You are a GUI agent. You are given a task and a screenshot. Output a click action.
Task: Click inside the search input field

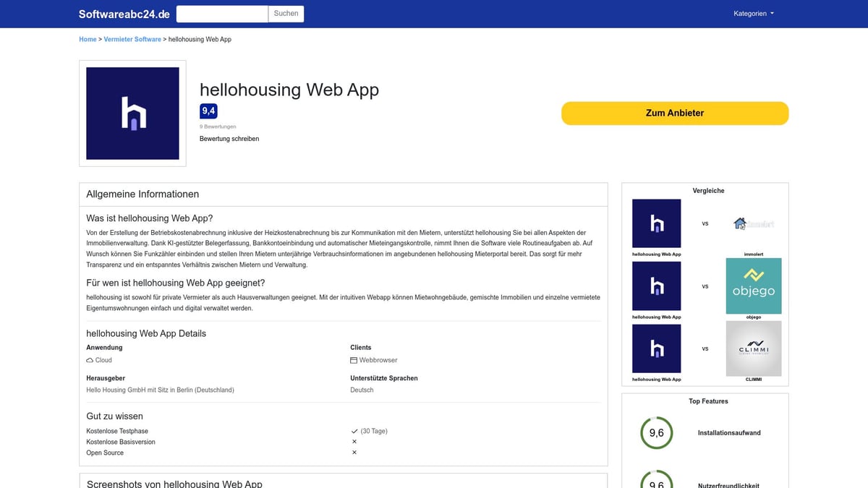[x=221, y=13]
